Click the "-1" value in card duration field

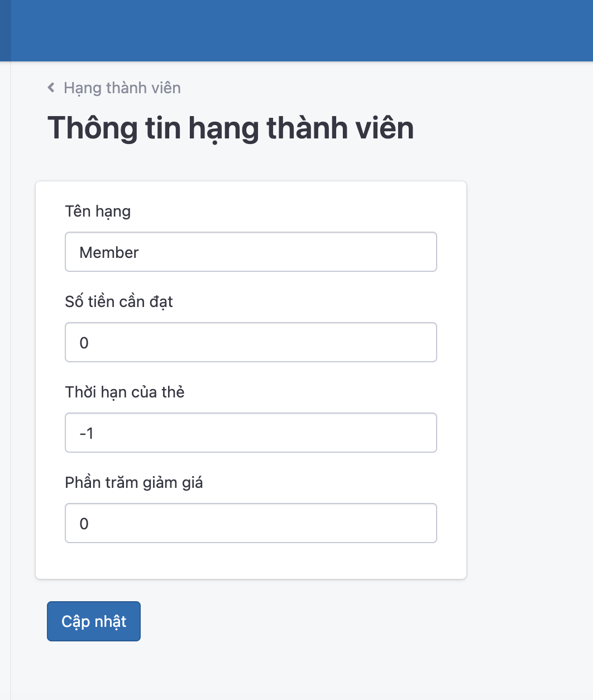[x=87, y=433]
